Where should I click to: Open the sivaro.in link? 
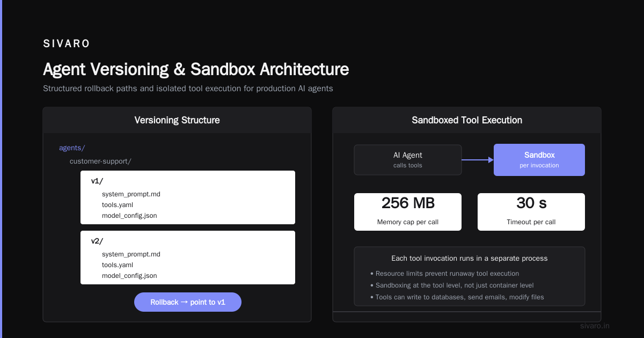coord(595,326)
